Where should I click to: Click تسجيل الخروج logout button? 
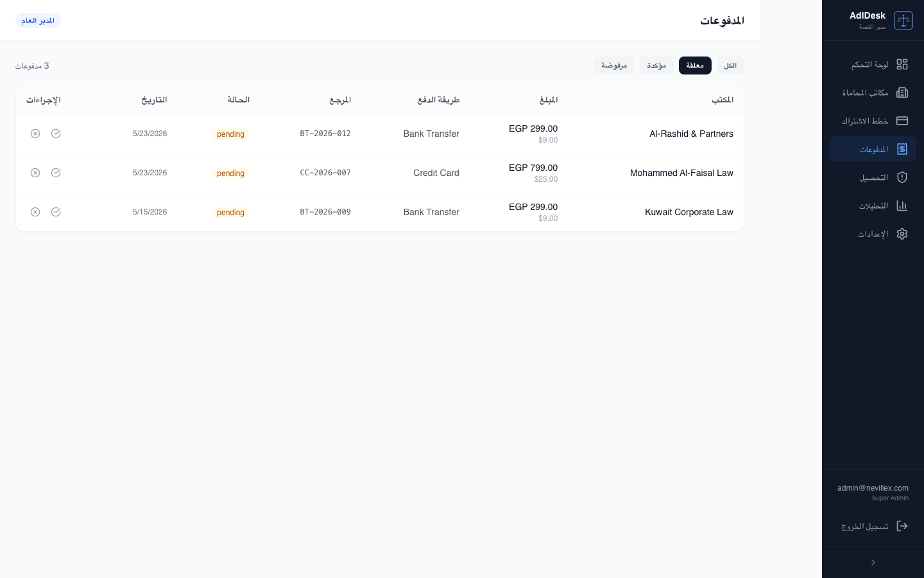coord(873,526)
